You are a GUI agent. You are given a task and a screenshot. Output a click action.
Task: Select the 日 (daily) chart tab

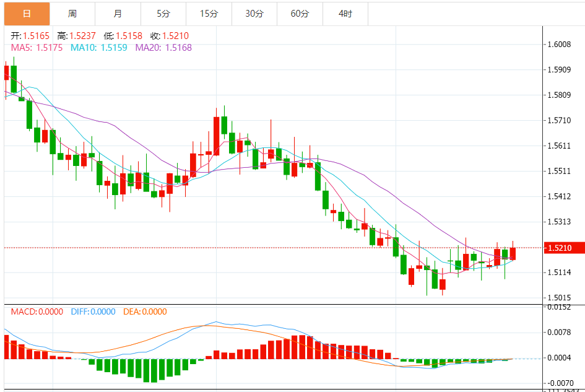point(27,14)
